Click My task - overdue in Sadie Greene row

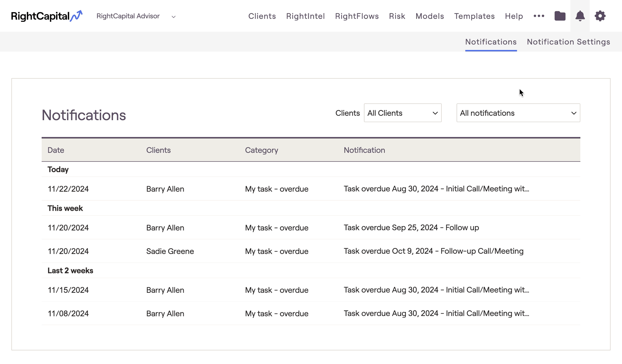pyautogui.click(x=276, y=251)
